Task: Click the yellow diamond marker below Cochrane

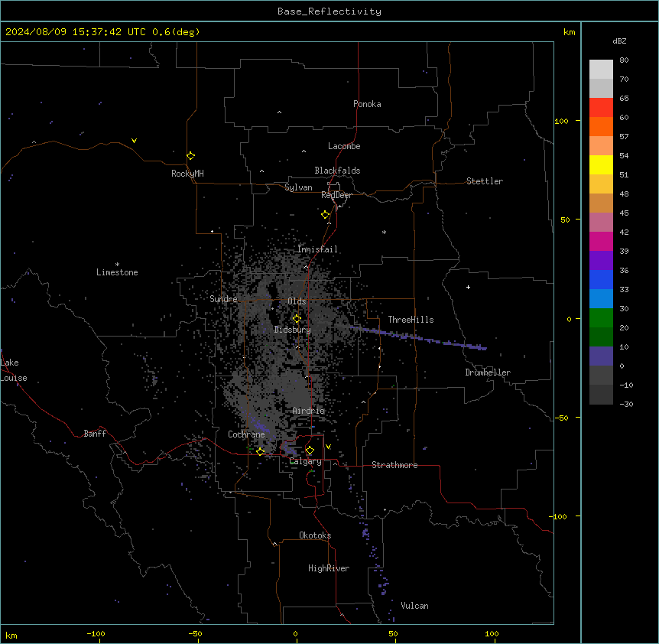Action: point(260,451)
